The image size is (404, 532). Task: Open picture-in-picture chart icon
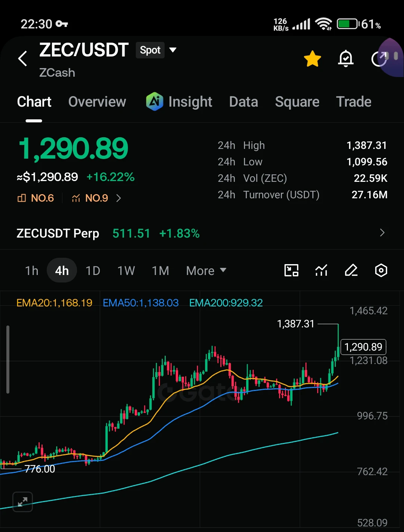click(x=291, y=270)
